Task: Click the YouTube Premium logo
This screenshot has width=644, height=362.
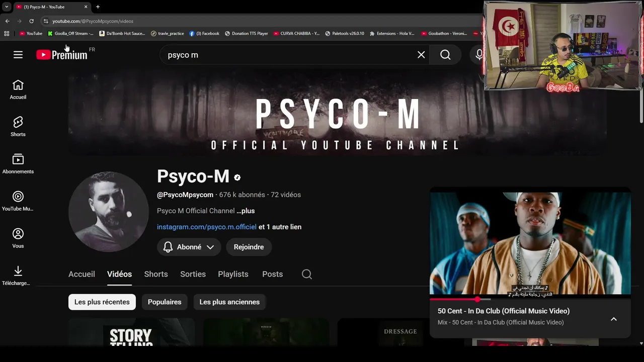Action: point(62,55)
